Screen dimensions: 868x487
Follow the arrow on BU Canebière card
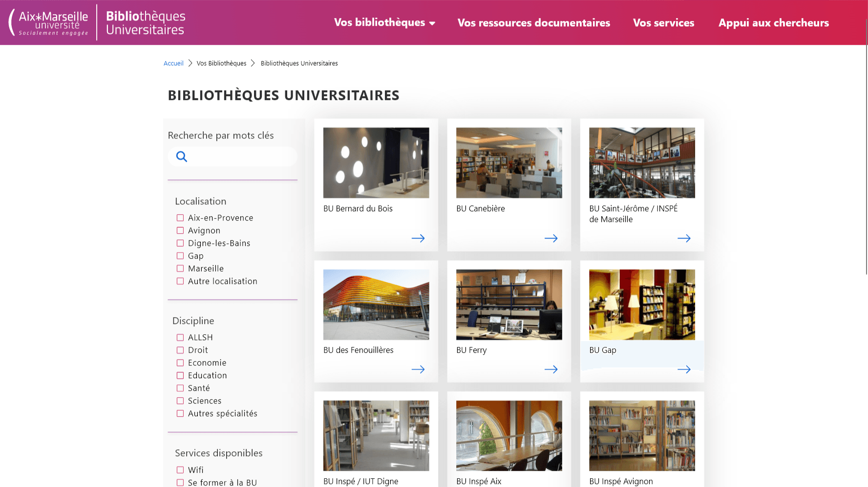click(x=551, y=238)
